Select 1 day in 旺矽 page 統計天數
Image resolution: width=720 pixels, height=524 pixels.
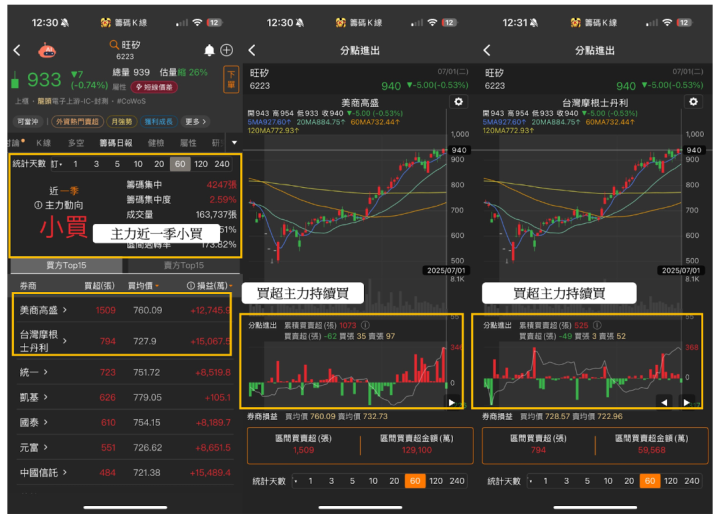coord(75,164)
